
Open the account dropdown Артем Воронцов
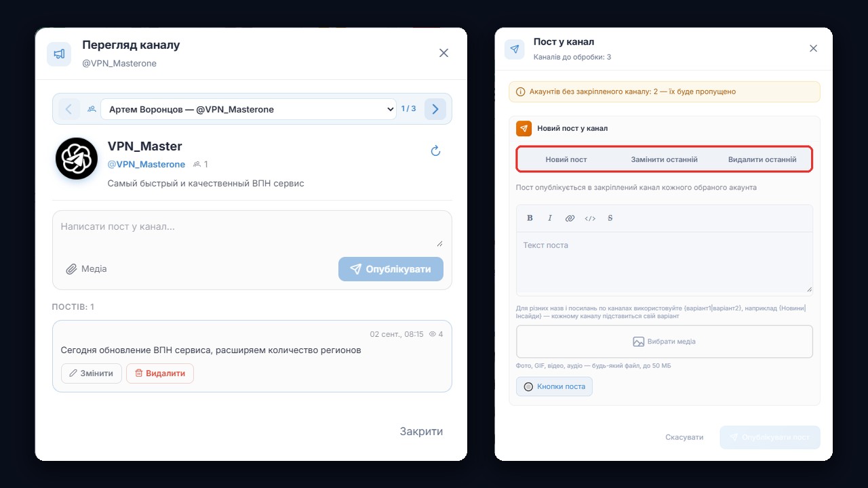coord(248,109)
